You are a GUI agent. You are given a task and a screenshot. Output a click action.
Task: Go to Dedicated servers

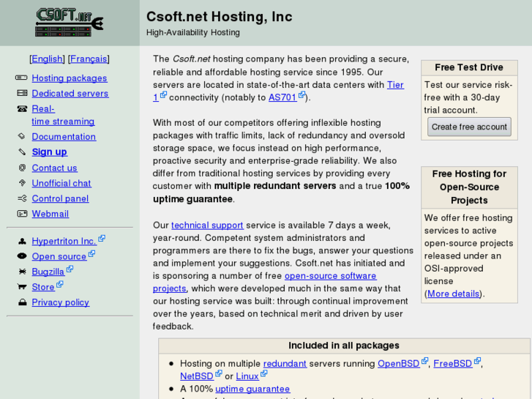click(x=70, y=94)
